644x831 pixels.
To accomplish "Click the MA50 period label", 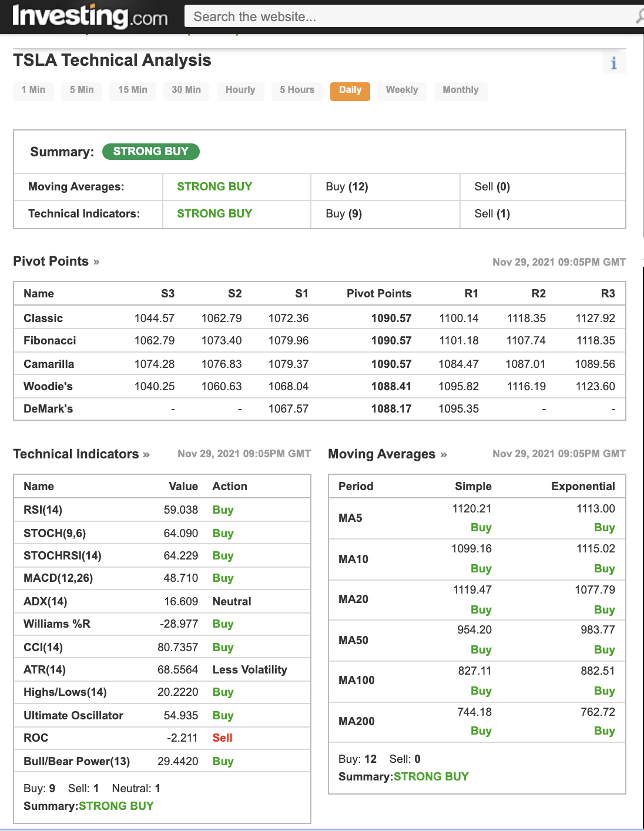I will [x=353, y=641].
